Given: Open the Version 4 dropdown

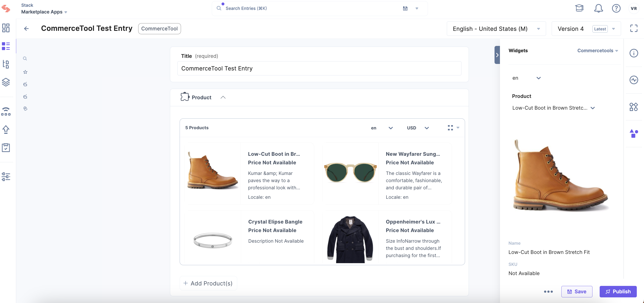Looking at the screenshot, I should 586,29.
